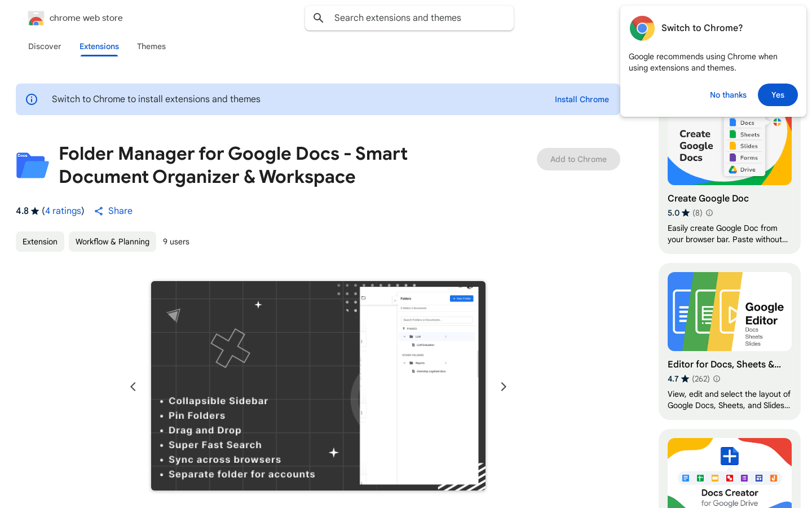Click 'Switch to Chrome to install' banner text
Screen dimensions: 812x508
tap(156, 99)
